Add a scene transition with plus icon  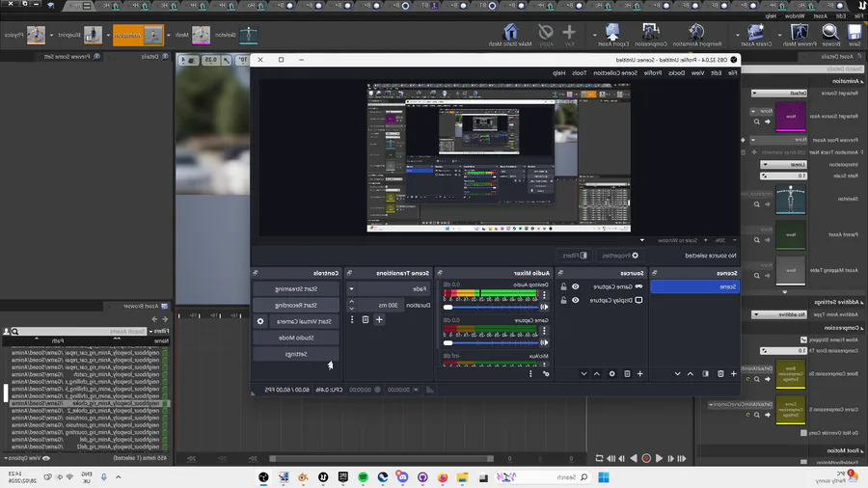pyautogui.click(x=379, y=319)
